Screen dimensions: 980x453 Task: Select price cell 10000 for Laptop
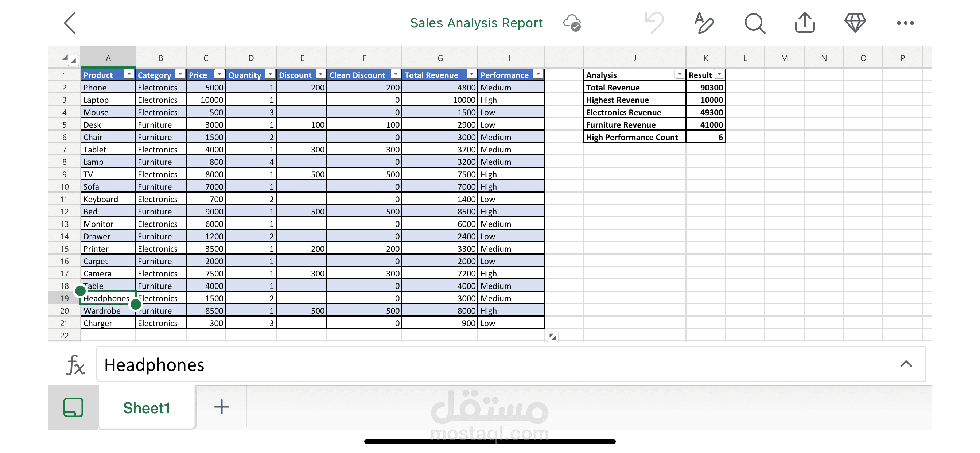tap(206, 100)
